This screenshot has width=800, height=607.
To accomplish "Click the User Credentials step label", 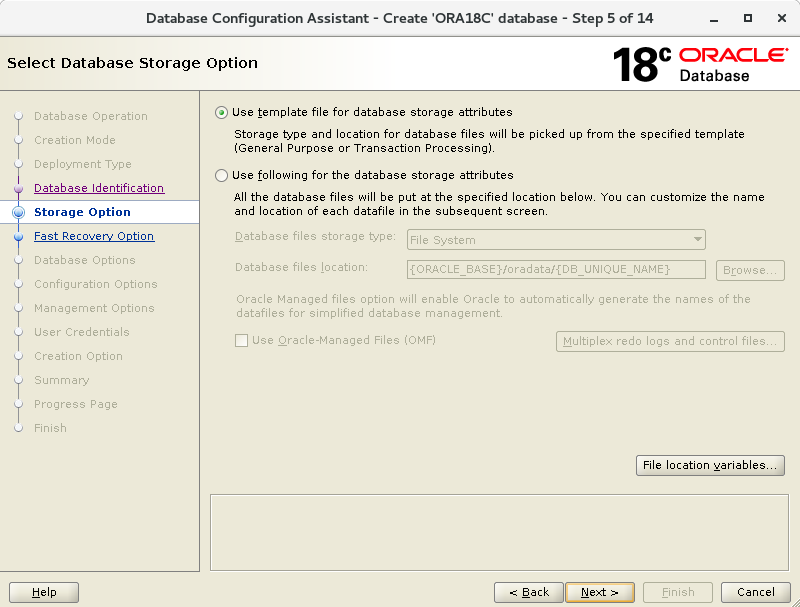I will pos(82,332).
